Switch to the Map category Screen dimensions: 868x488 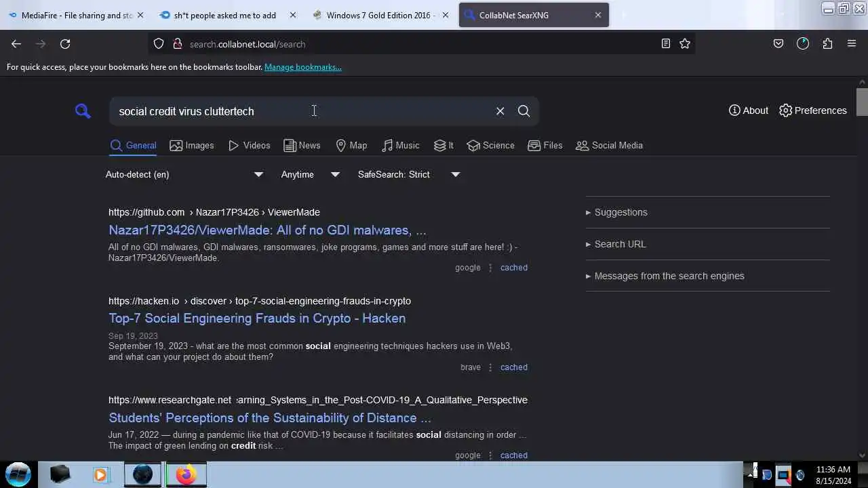click(x=351, y=145)
